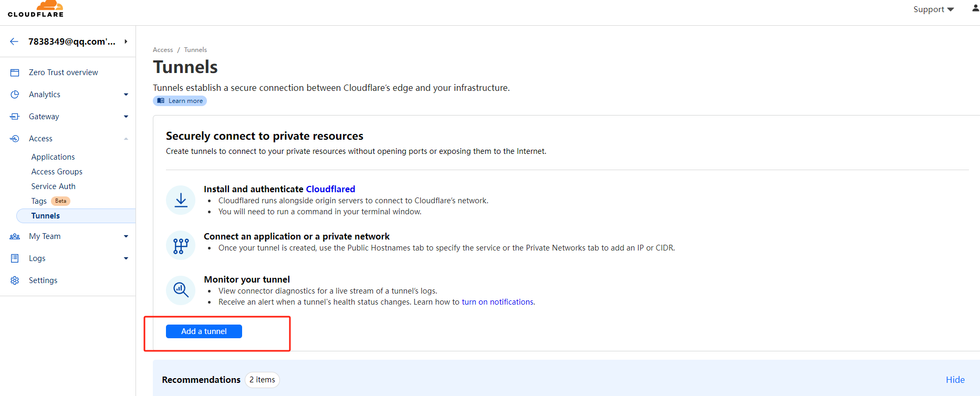Open the Cloudflared link
The width and height of the screenshot is (980, 396).
[330, 189]
